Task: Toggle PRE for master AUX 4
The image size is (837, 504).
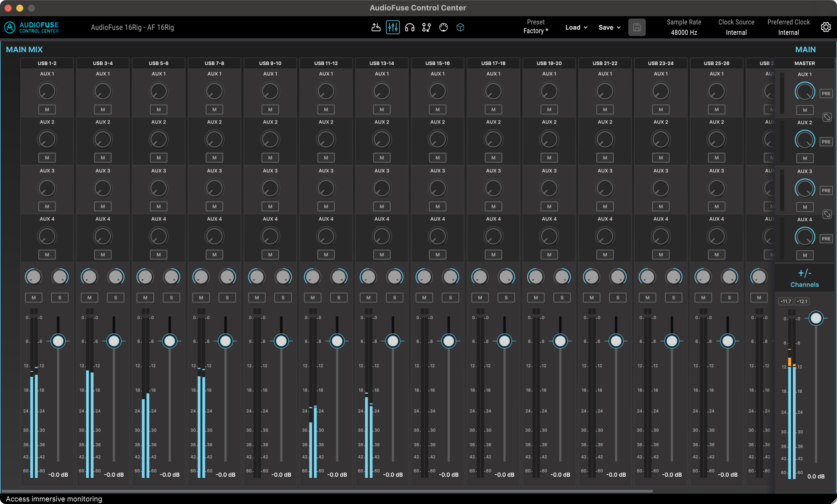Action: point(826,239)
